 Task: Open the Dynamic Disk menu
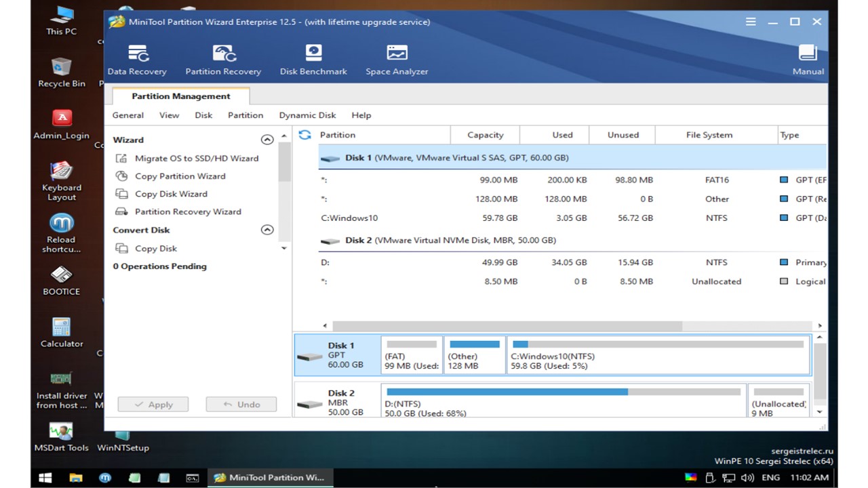307,115
